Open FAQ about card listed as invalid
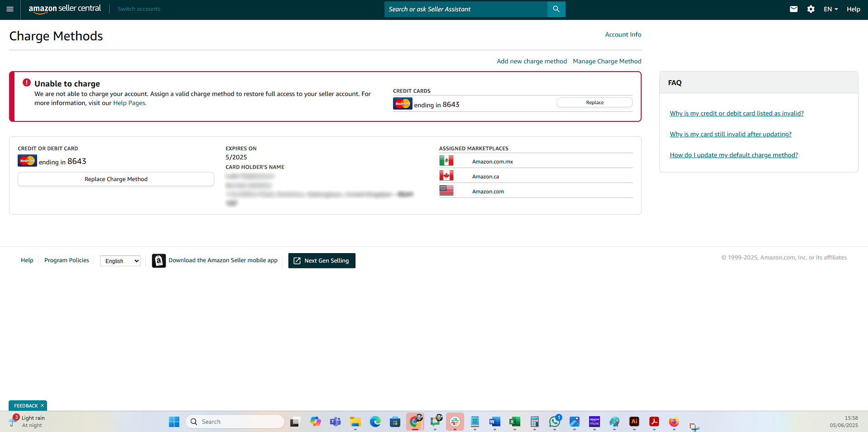Viewport: 868px width, 432px height. point(736,113)
